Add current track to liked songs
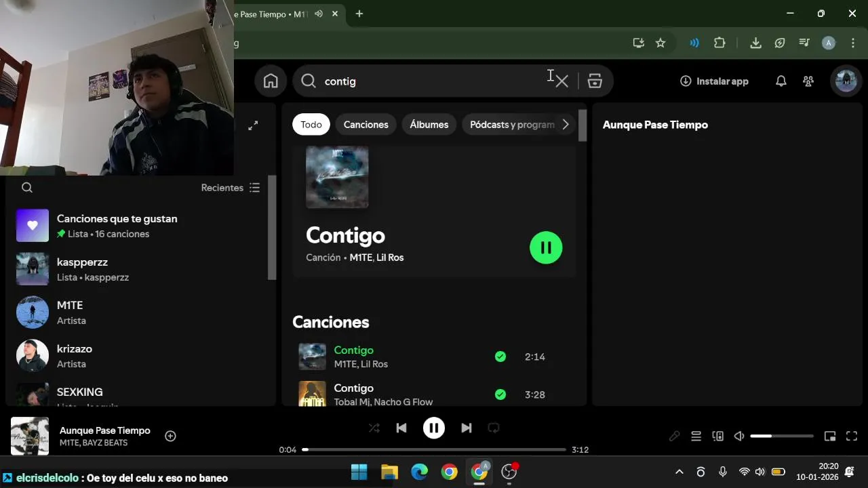The width and height of the screenshot is (868, 488). 171,436
